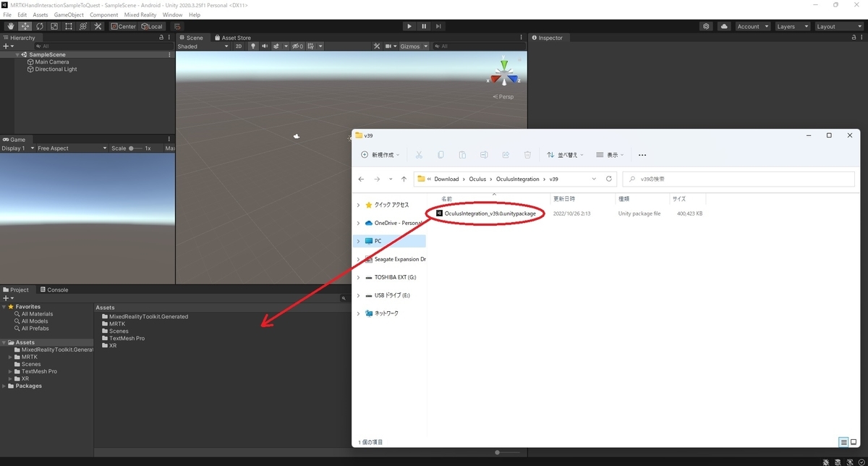Adjust Project panel icon size slider
The width and height of the screenshot is (868, 466).
[508, 452]
